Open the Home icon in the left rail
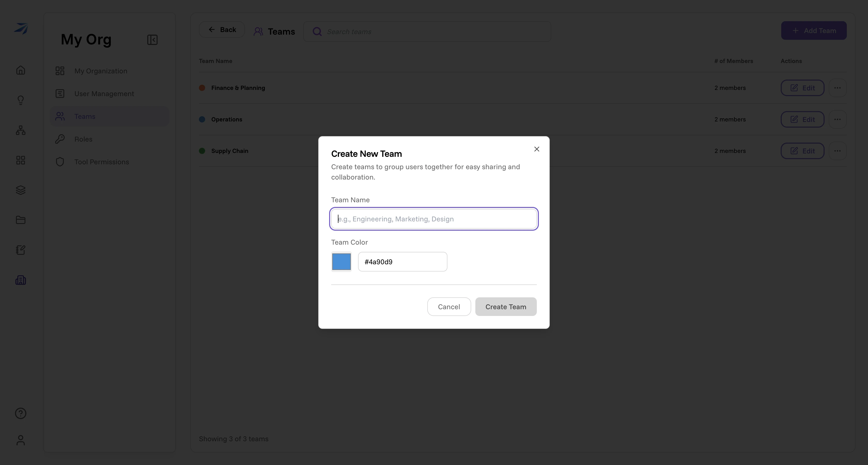The width and height of the screenshot is (868, 465). (21, 70)
